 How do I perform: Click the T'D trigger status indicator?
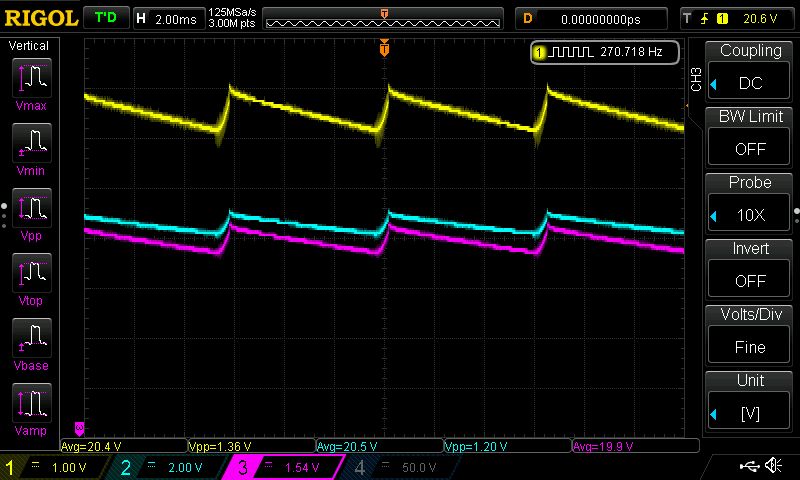click(x=106, y=18)
